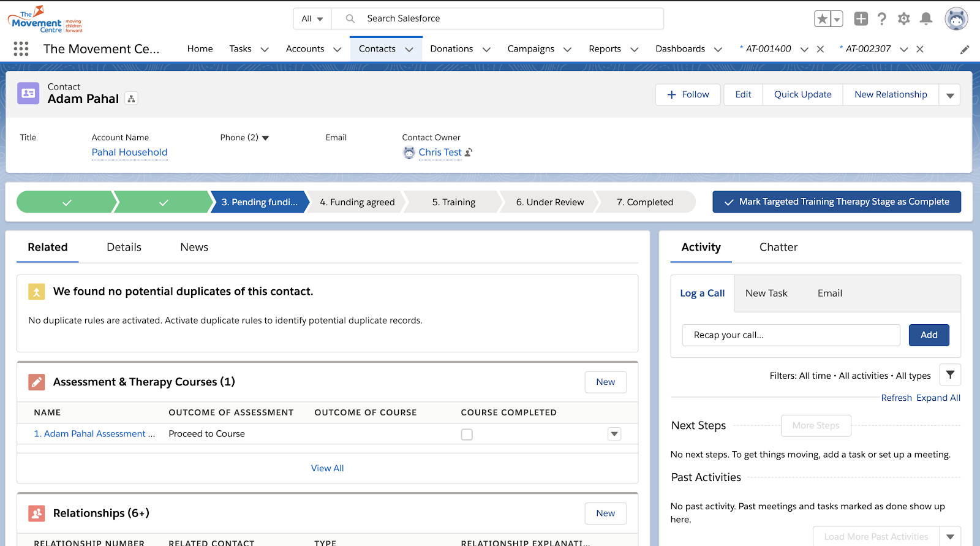Viewport: 980px width, 546px height.
Task: Click the change owner icon beside Chris Test
Action: (x=469, y=153)
